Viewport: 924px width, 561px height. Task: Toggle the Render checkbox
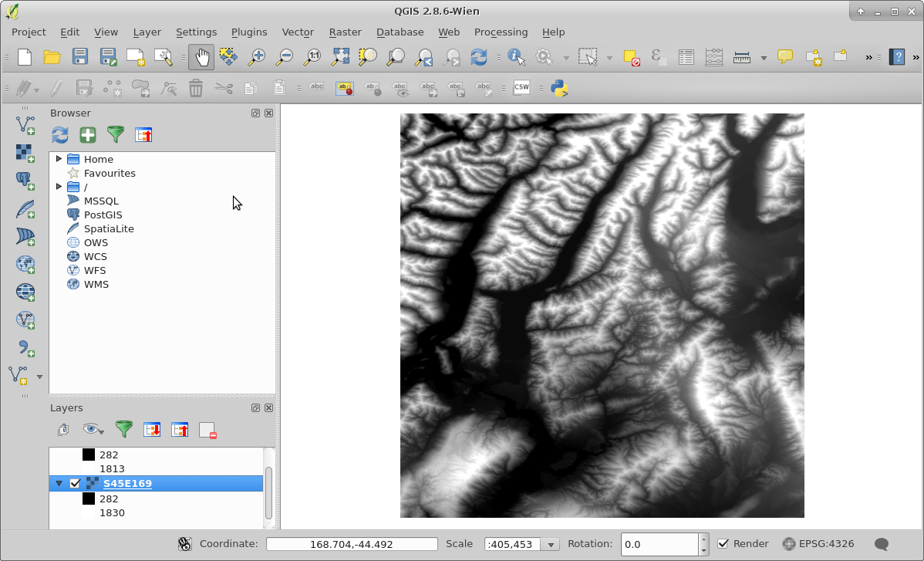(723, 544)
